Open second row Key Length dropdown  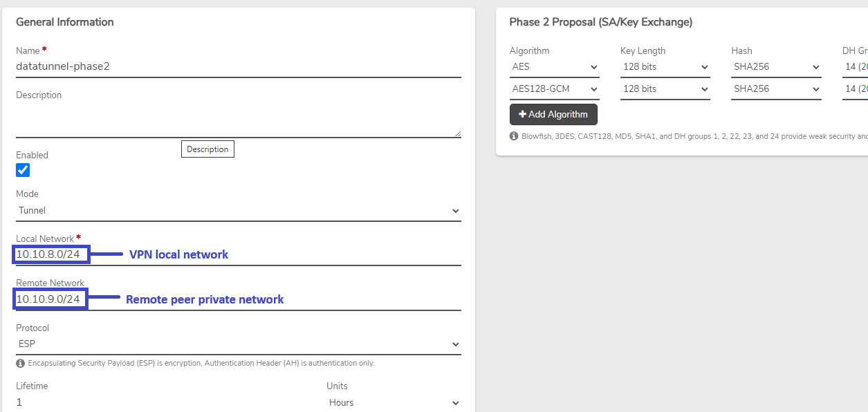click(665, 89)
